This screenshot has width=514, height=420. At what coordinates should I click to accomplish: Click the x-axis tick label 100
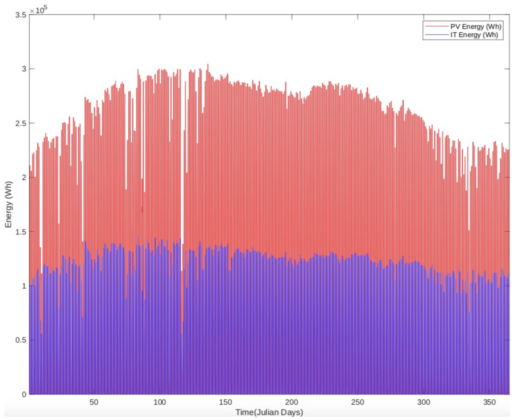(x=160, y=402)
